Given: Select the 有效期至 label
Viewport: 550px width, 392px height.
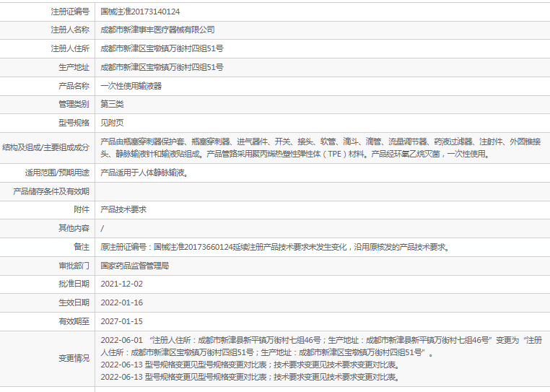Looking at the screenshot, I should (x=74, y=321).
